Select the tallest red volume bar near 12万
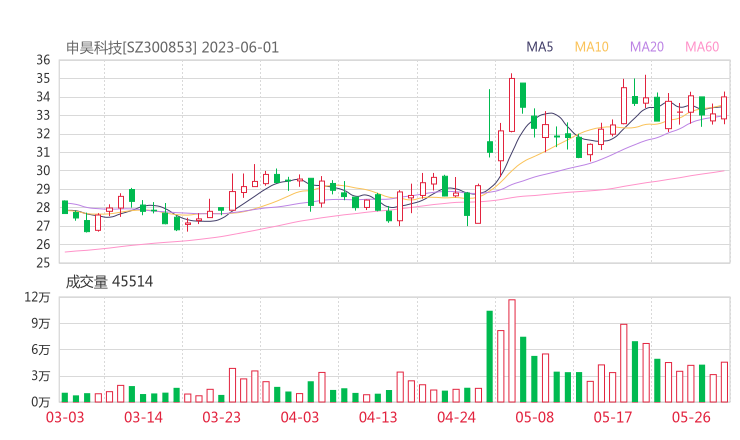Screen dimensions: 740x440 (x=512, y=351)
